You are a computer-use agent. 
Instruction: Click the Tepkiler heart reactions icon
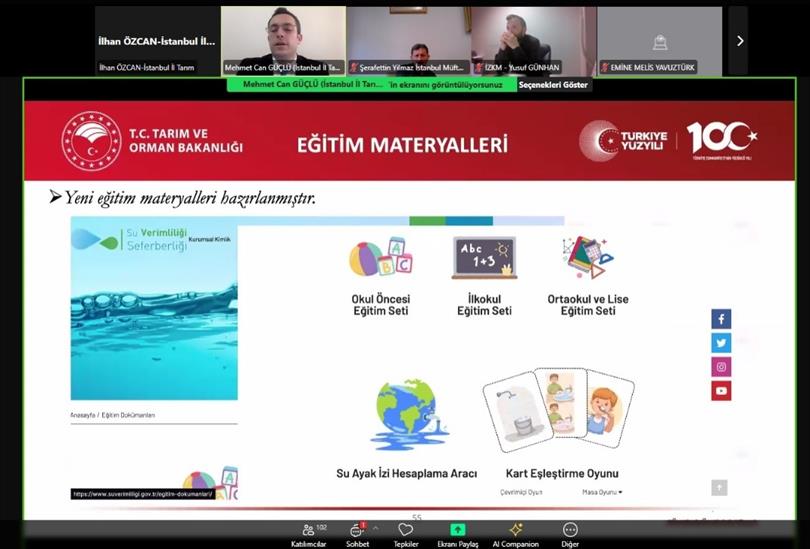pos(405,530)
